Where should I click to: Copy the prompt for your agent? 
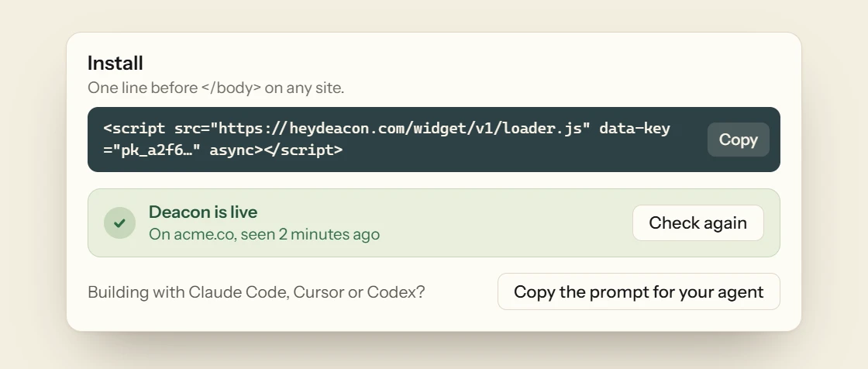(639, 291)
